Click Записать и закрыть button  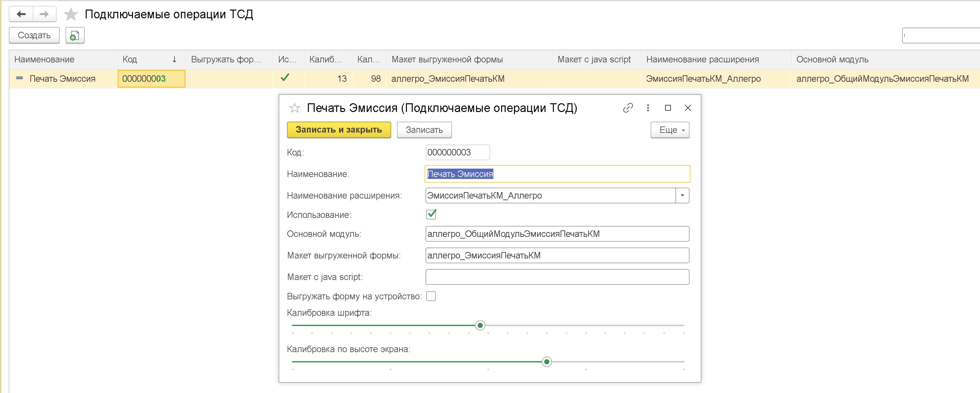(x=339, y=130)
